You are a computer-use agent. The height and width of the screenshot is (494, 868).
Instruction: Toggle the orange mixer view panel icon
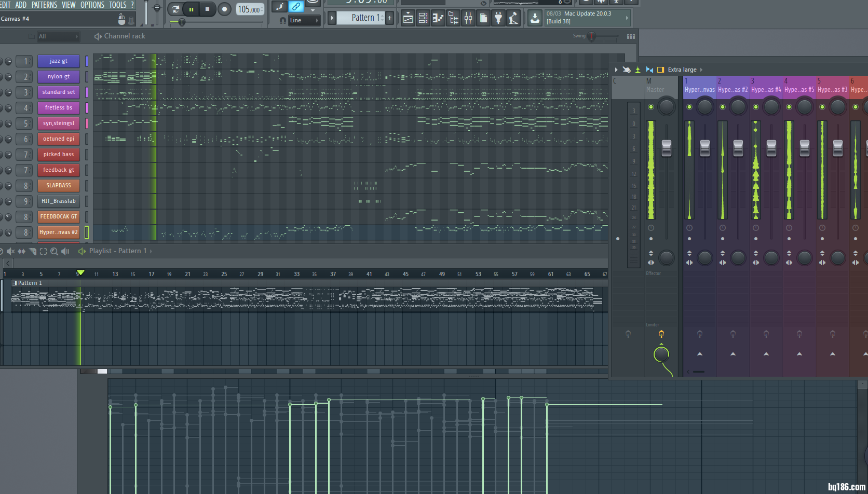pos(660,70)
